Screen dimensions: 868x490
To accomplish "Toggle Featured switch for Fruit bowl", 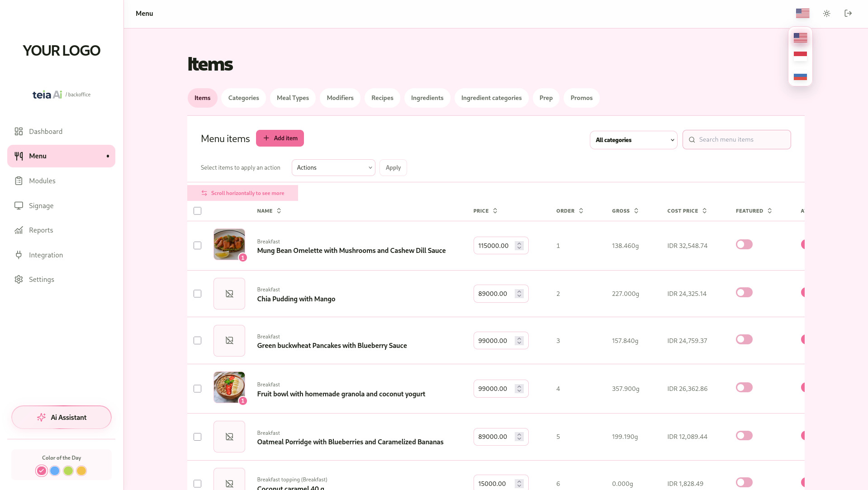I will click(744, 387).
